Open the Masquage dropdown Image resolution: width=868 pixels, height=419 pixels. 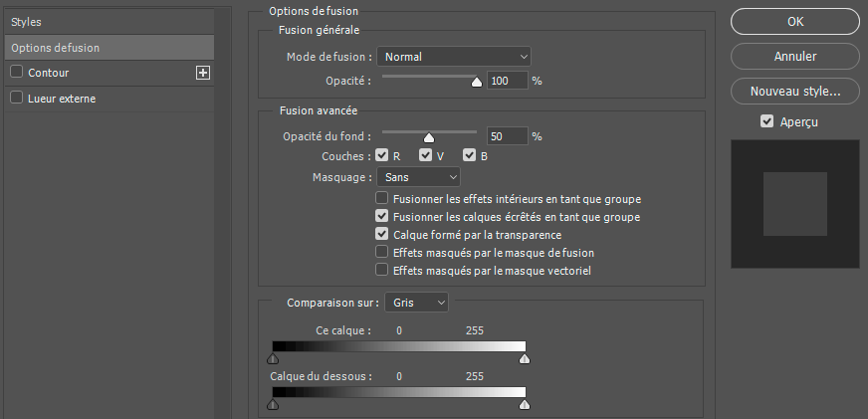418,177
